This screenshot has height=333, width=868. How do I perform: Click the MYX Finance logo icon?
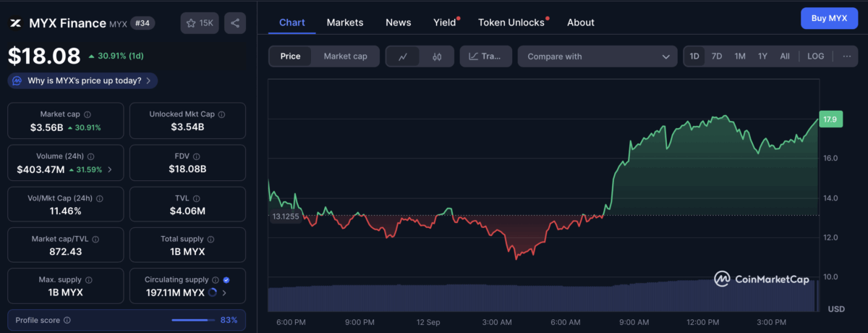pos(15,23)
